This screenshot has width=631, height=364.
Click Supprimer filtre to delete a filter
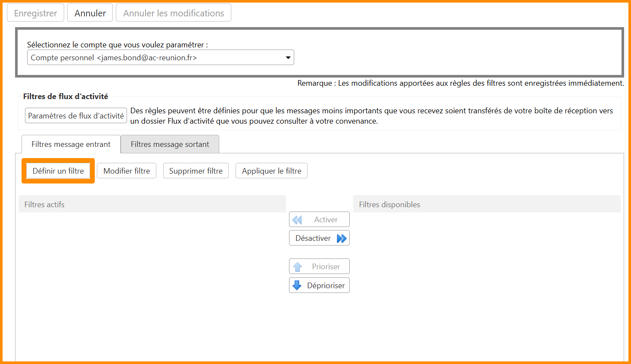point(196,171)
